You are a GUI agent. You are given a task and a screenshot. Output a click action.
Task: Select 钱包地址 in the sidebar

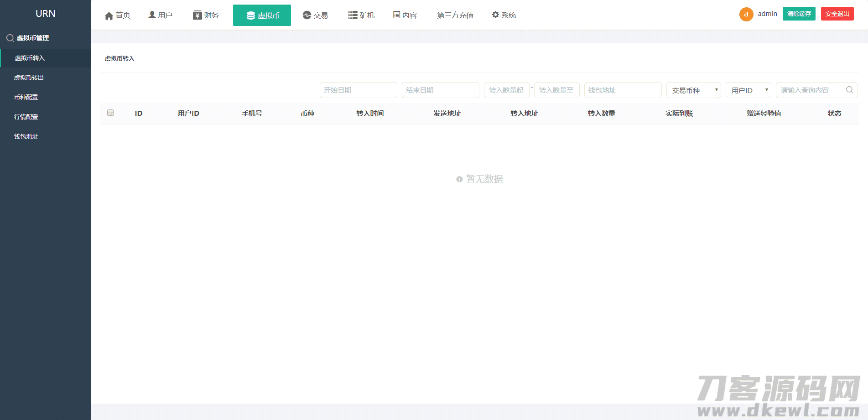26,136
